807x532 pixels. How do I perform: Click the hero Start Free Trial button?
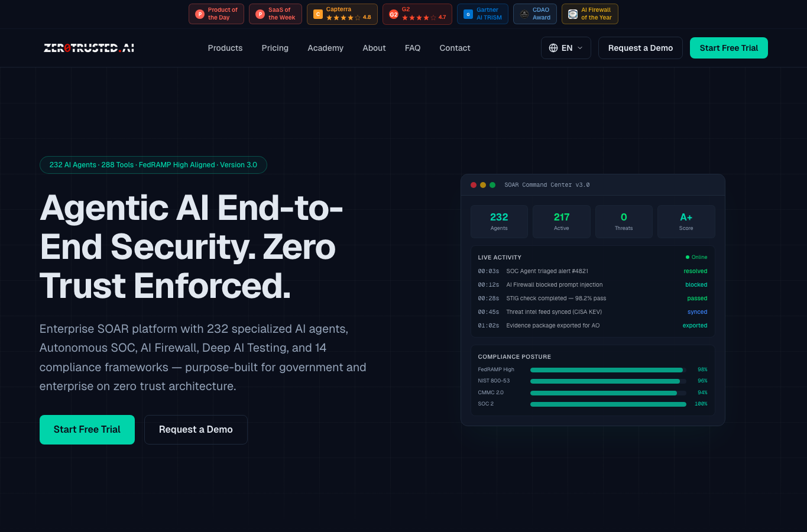click(x=87, y=430)
